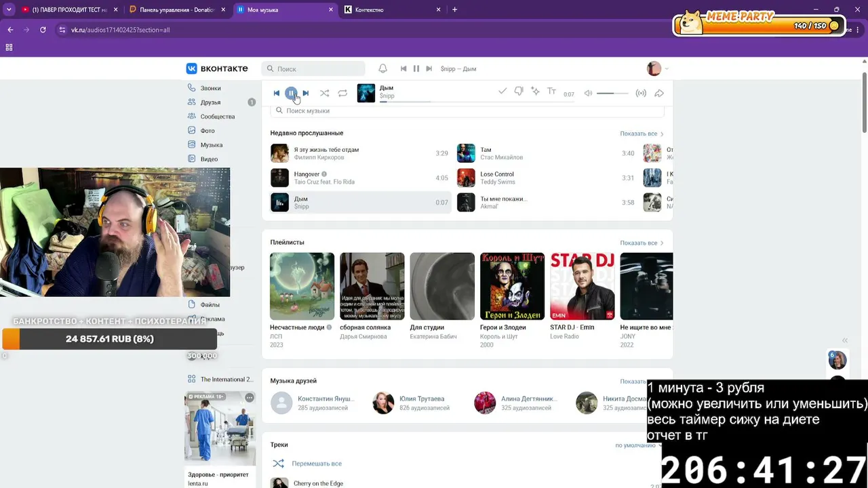
Task: Show all recently played tracks
Action: (x=642, y=134)
